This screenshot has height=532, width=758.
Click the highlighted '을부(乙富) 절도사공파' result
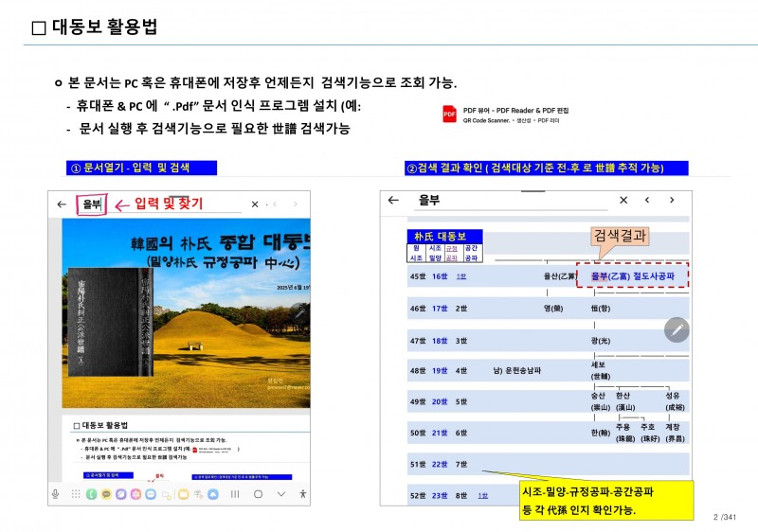pos(632,276)
